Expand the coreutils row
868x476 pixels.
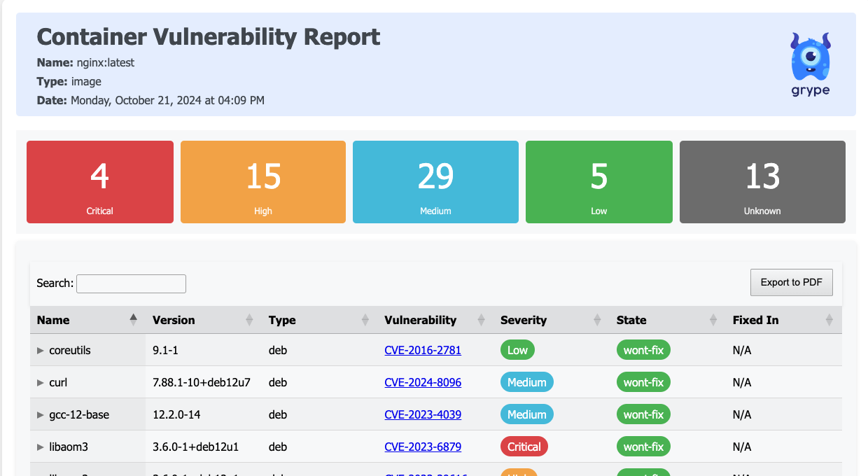pos(40,350)
